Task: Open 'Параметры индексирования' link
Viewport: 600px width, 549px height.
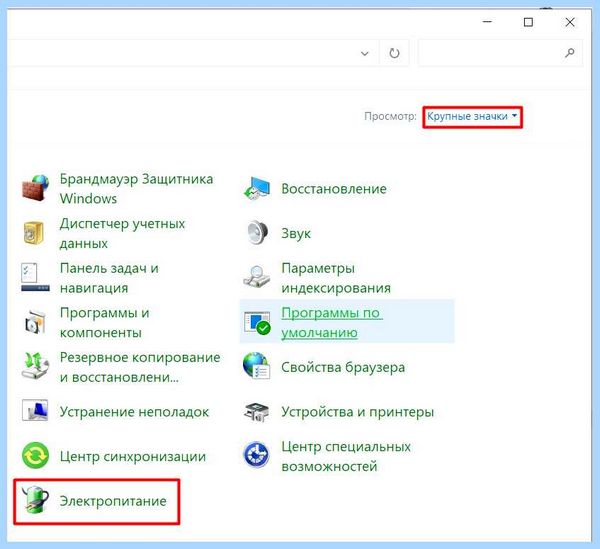Action: click(336, 278)
